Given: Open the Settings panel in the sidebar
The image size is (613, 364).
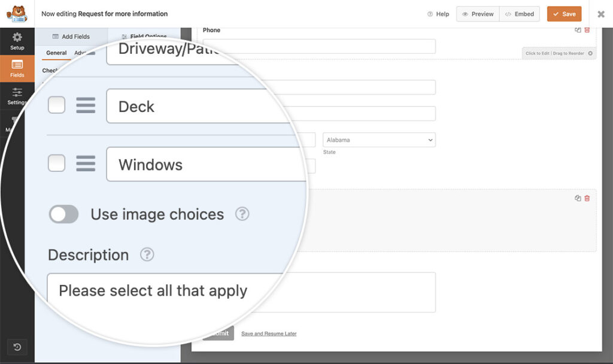Looking at the screenshot, I should (17, 96).
